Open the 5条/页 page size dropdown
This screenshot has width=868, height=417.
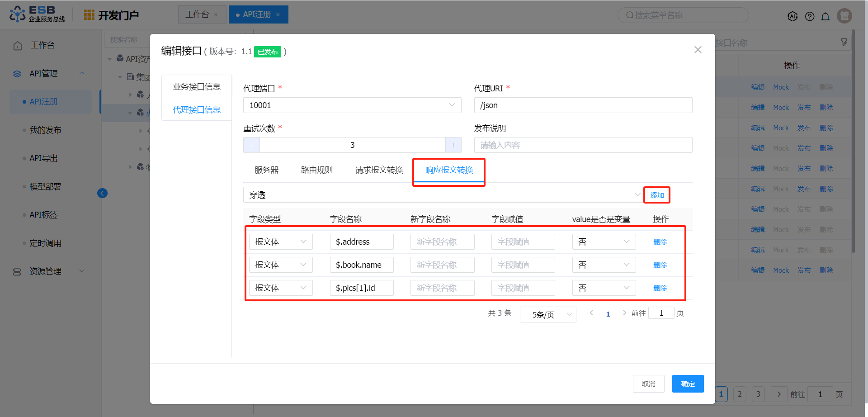tap(548, 314)
